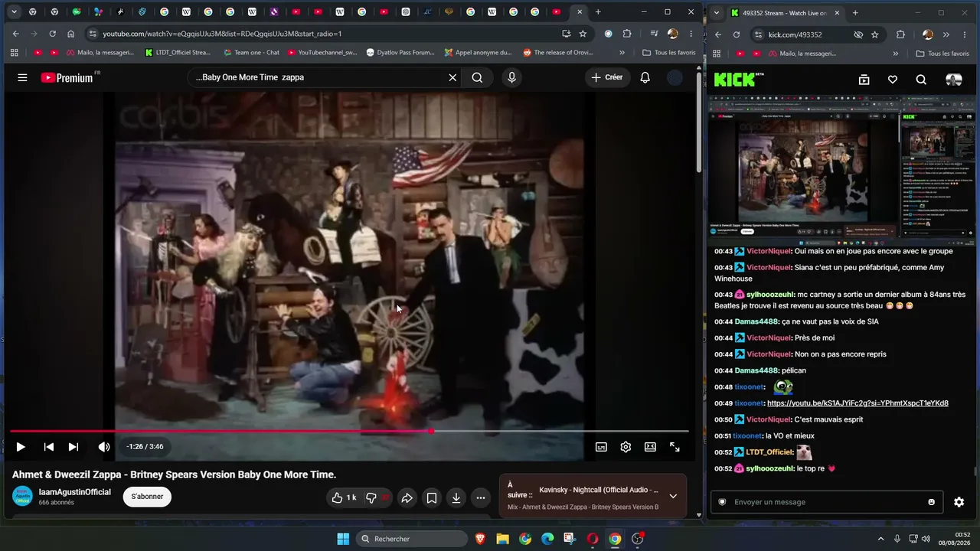Mute the YouTube player volume

coord(104,447)
